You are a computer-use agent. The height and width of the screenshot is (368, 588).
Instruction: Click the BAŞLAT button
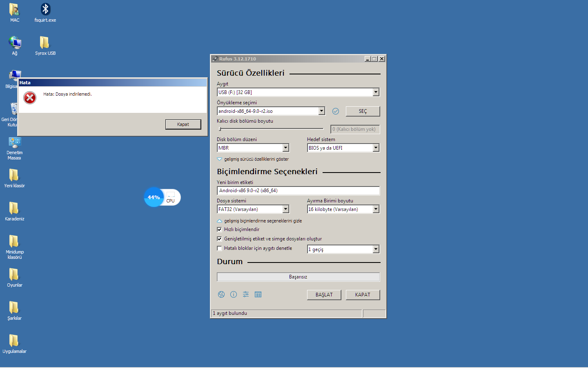pyautogui.click(x=324, y=295)
